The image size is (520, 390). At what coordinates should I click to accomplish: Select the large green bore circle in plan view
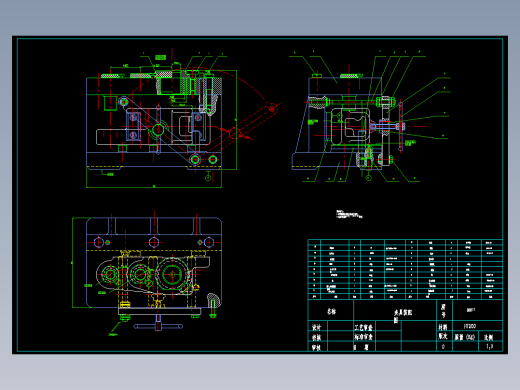click(172, 274)
